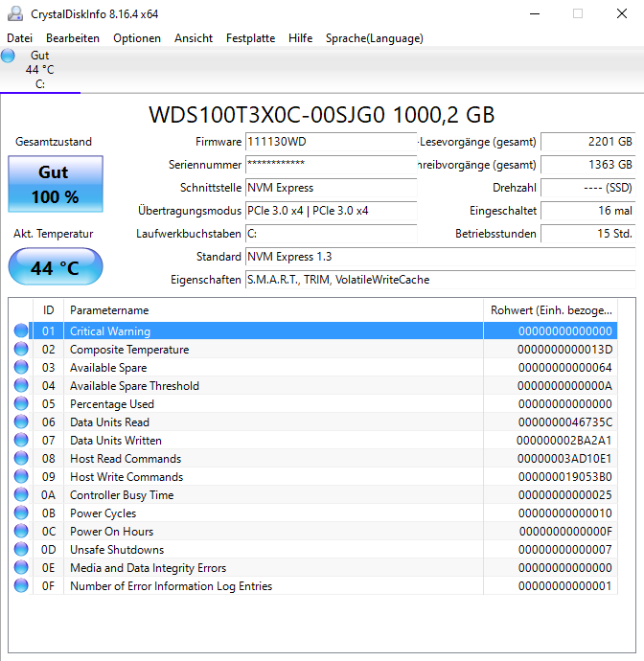The height and width of the screenshot is (661, 644).
Task: Open the Datei menu
Action: tap(19, 38)
